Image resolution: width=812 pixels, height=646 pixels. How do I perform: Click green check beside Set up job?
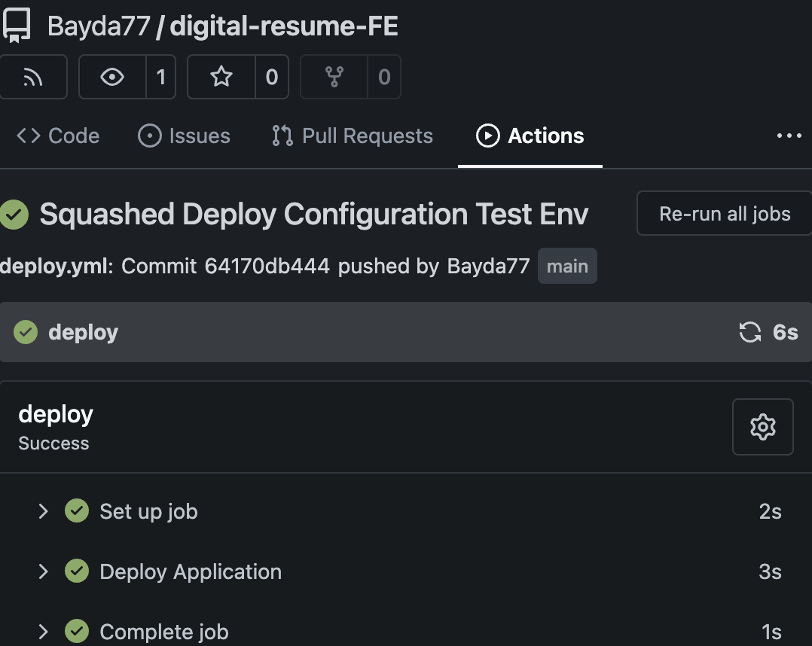pyautogui.click(x=77, y=511)
